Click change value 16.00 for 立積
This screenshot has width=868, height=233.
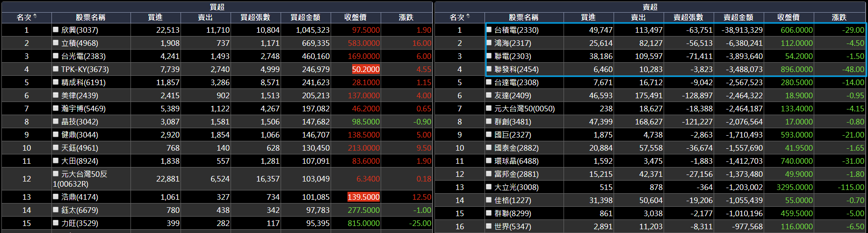click(x=422, y=43)
